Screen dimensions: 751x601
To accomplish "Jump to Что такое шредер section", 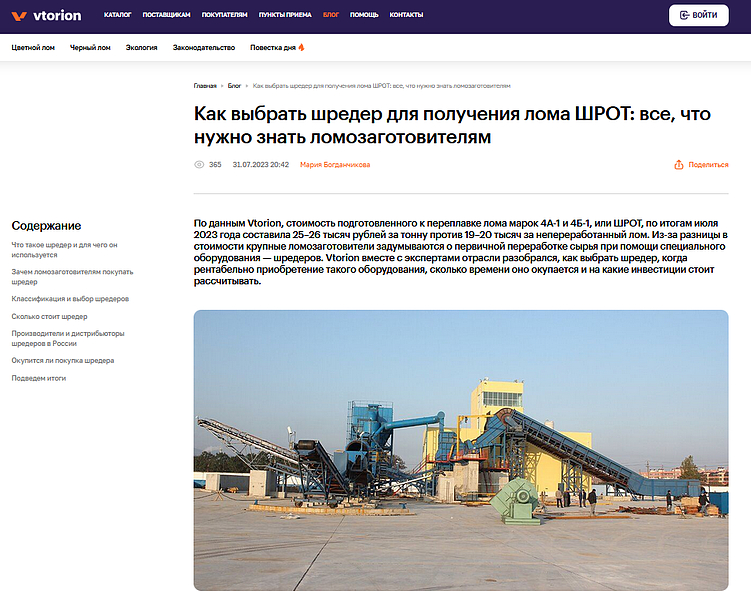I will point(64,250).
